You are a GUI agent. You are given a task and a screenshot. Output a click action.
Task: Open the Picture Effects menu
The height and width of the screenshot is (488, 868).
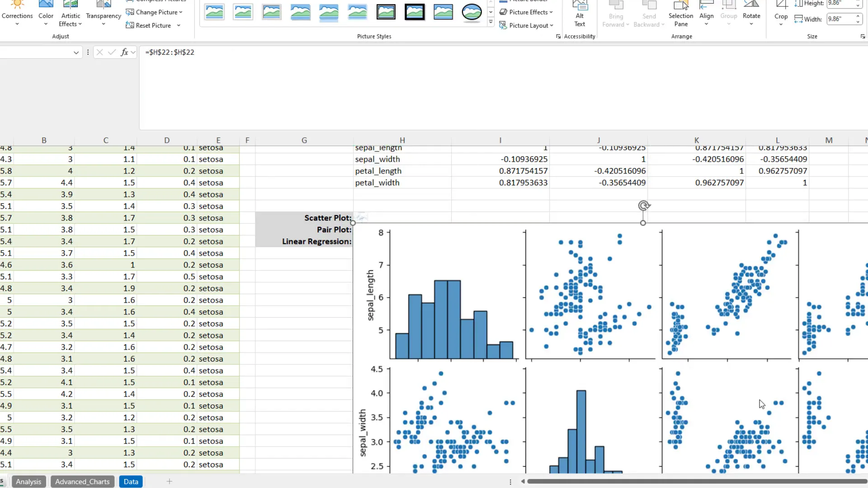tap(526, 12)
